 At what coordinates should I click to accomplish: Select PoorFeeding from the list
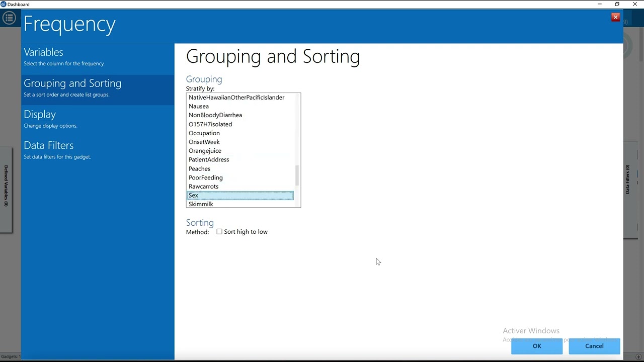(240, 177)
